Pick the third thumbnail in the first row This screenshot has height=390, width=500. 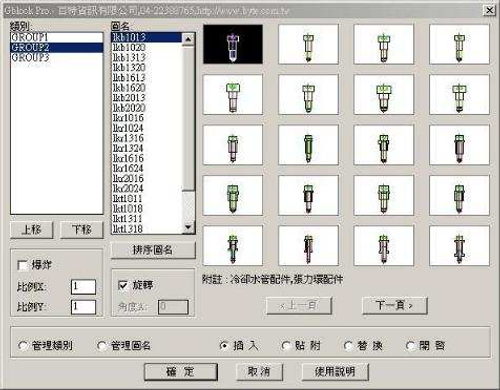click(x=384, y=44)
